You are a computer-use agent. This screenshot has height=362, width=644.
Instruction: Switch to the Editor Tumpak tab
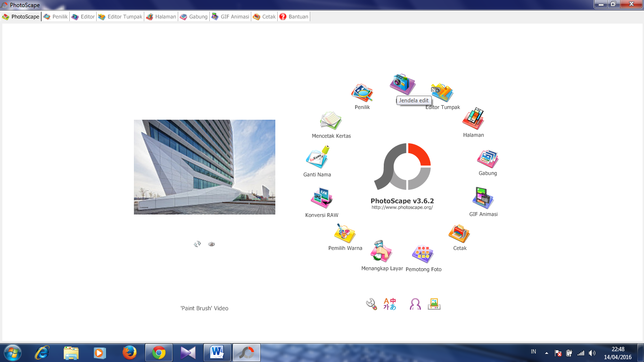(x=120, y=16)
